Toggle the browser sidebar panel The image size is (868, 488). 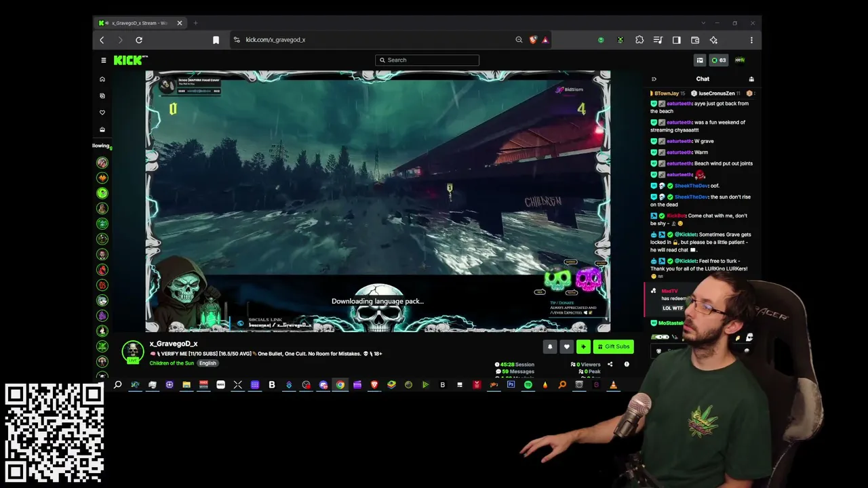676,40
